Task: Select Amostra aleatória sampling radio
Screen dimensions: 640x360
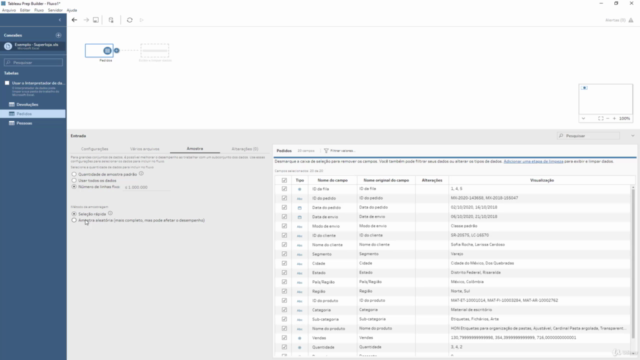Action: tap(74, 220)
